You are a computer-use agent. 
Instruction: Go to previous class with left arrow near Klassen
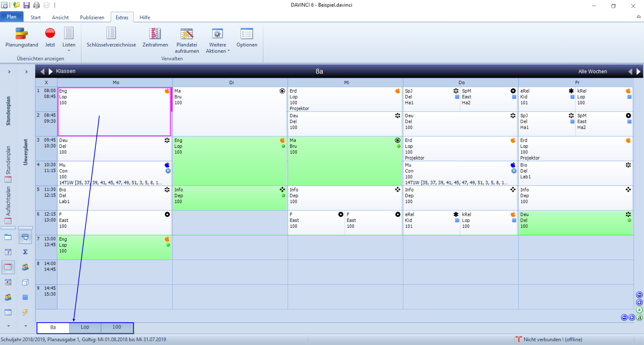pyautogui.click(x=42, y=71)
